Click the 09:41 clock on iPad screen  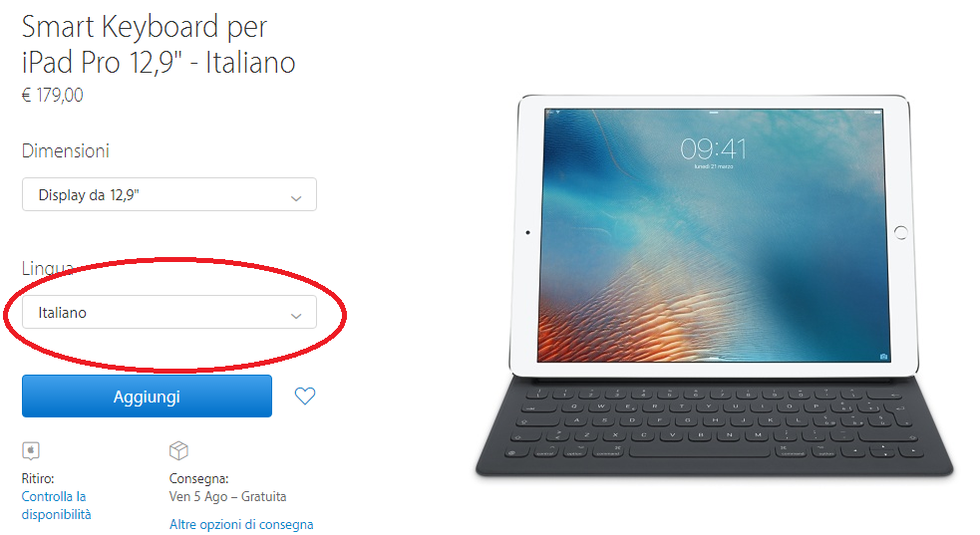click(713, 148)
